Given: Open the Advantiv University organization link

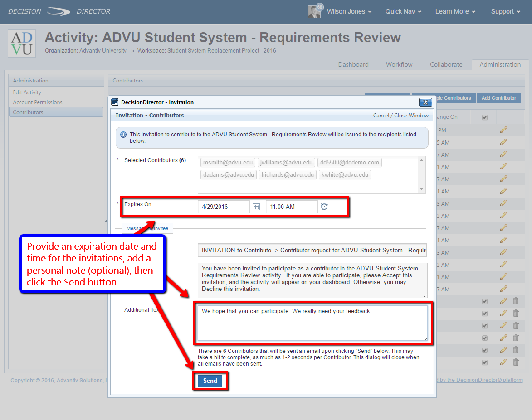Looking at the screenshot, I should 103,51.
